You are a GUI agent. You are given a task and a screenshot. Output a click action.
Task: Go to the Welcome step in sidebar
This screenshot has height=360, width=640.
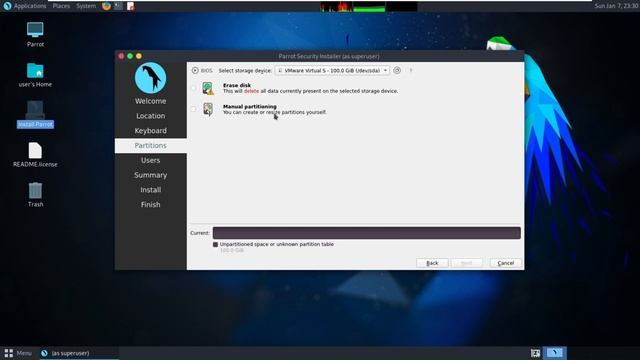(x=151, y=101)
